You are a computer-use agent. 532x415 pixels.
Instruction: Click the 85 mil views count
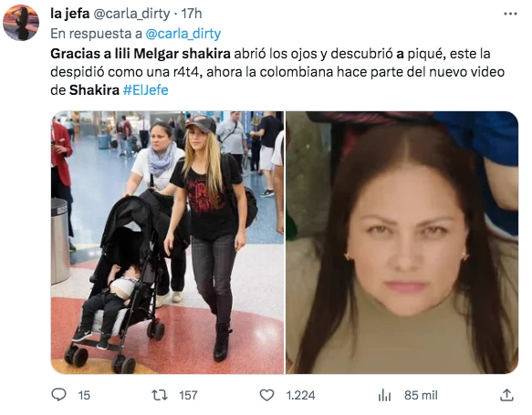(421, 395)
